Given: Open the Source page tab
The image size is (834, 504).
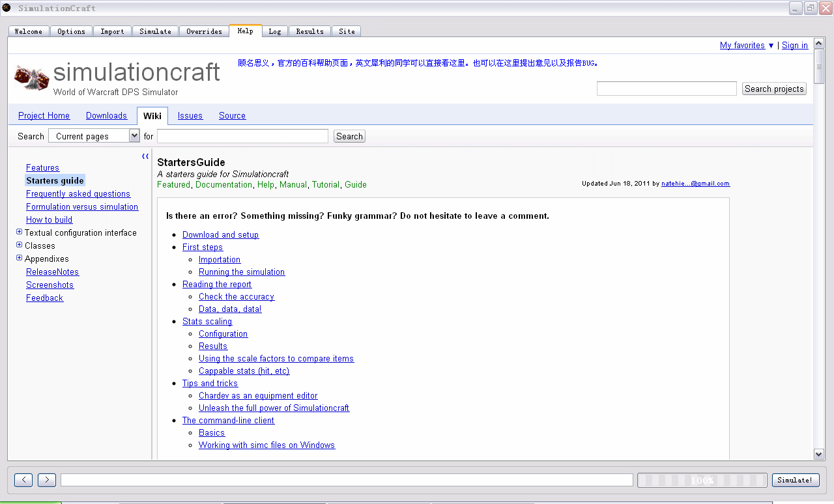Looking at the screenshot, I should tap(232, 115).
